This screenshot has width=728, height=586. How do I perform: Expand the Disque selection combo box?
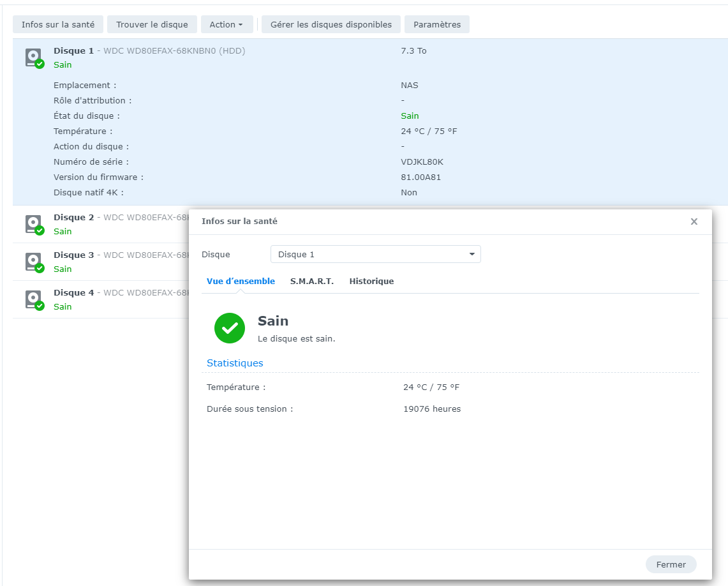coord(375,255)
